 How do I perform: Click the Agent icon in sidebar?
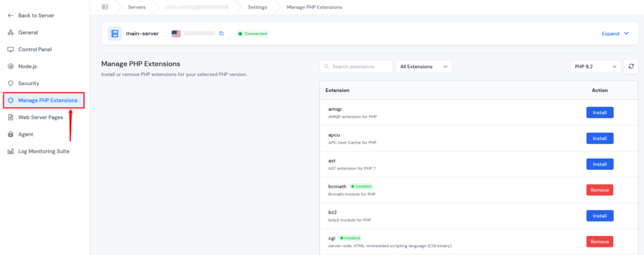point(11,134)
